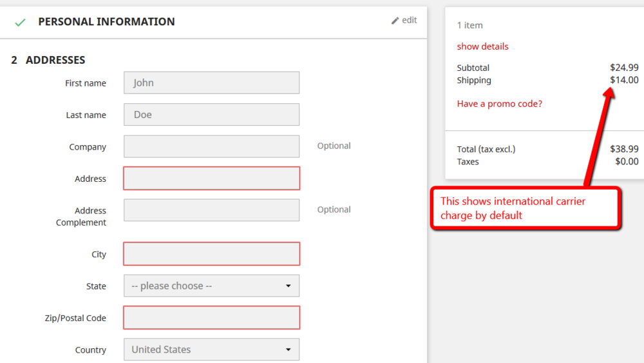The height and width of the screenshot is (363, 644).
Task: Focus the Last name field
Action: tap(211, 114)
